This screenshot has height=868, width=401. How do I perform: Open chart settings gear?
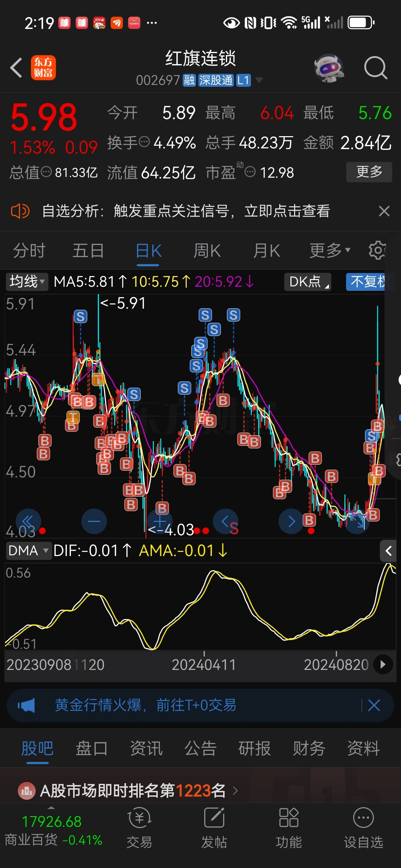[377, 250]
